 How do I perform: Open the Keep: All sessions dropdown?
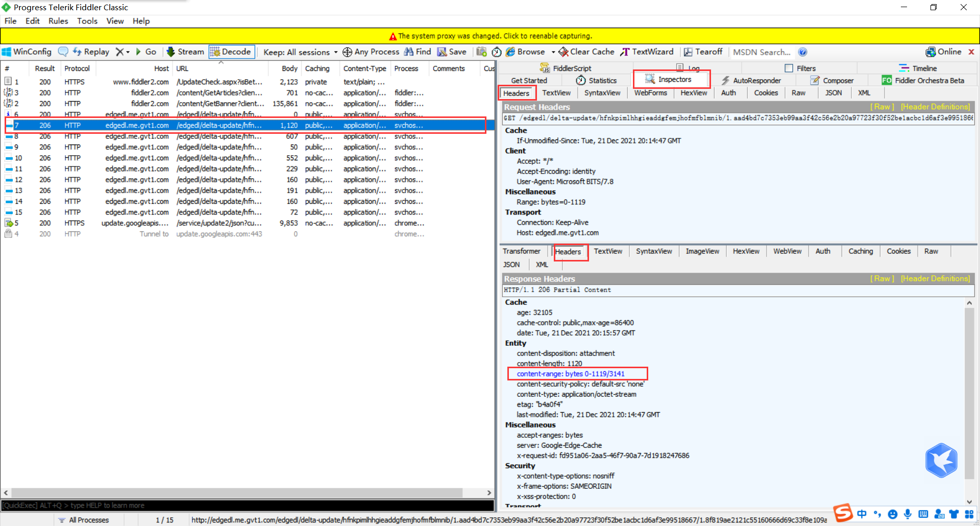[300, 52]
